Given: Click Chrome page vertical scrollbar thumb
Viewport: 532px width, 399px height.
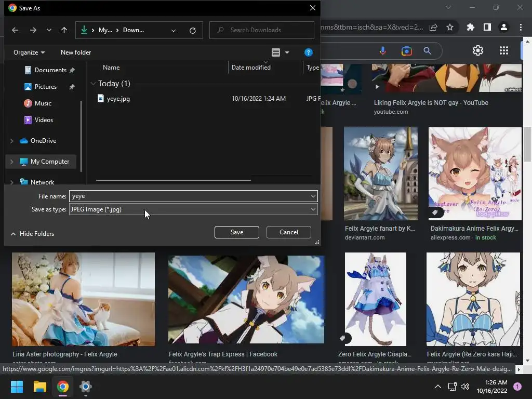Looking at the screenshot, I should click(527, 145).
